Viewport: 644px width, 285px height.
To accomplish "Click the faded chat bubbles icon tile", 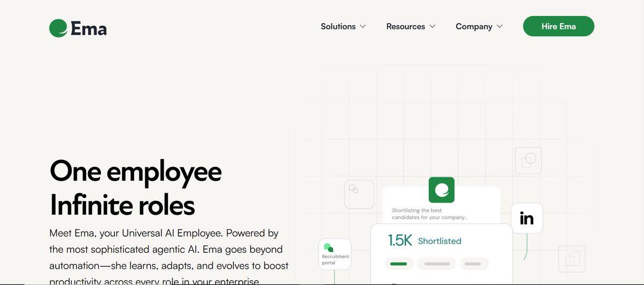I will [358, 194].
